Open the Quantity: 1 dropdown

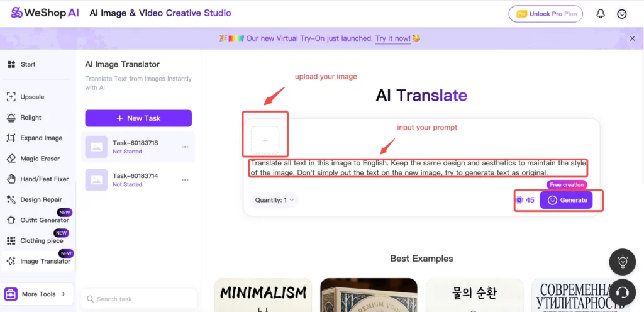click(x=275, y=200)
